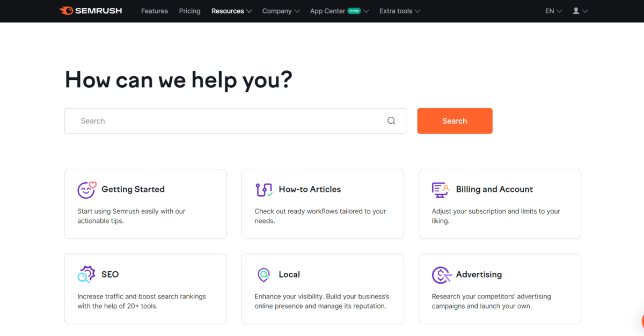Click the SEO gear magnifier icon

86,274
